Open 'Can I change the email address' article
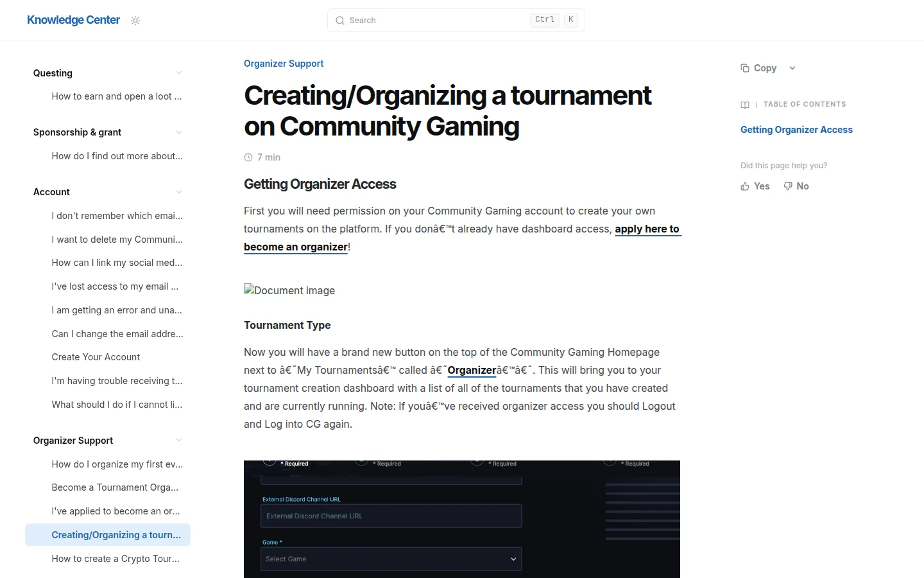The image size is (924, 578). 117,334
